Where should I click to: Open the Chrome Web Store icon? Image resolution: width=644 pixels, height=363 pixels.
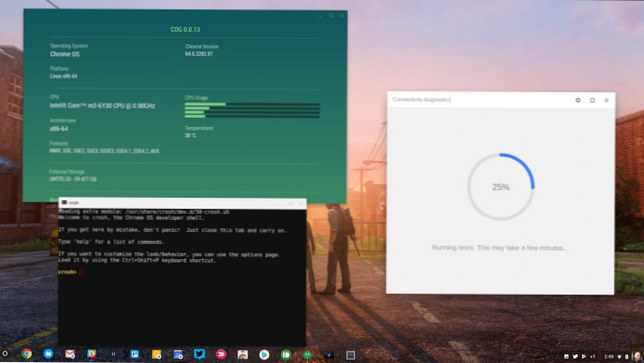[x=243, y=354]
